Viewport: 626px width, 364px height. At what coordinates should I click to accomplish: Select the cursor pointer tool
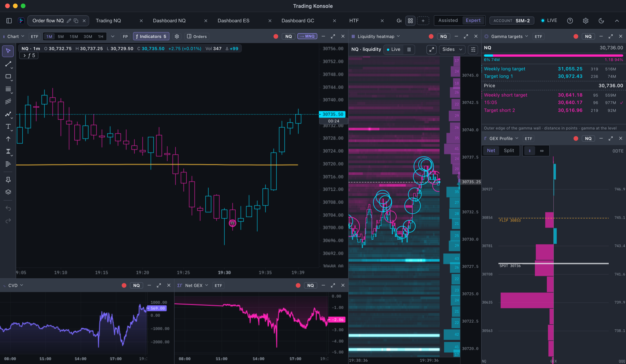tap(8, 51)
